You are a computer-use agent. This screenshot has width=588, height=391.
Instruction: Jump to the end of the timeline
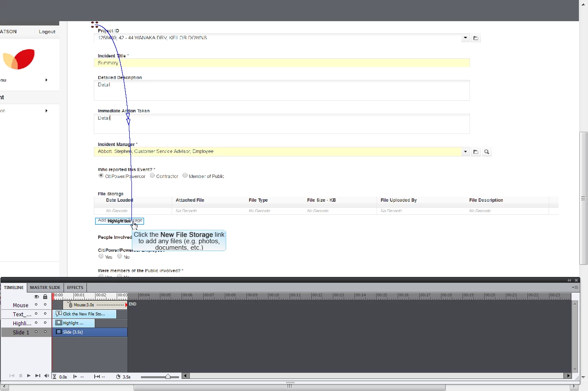pos(38,376)
